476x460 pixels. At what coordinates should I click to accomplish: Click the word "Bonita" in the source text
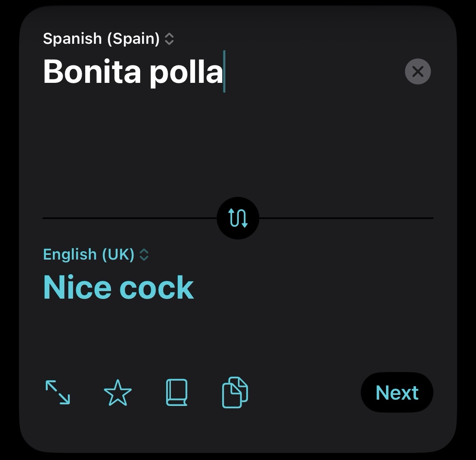[92, 72]
